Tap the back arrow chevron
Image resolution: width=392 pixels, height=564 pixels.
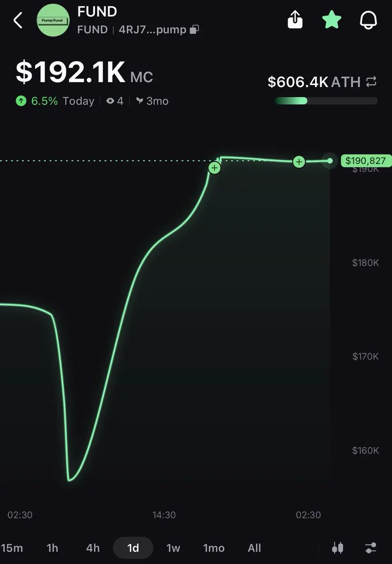18,20
